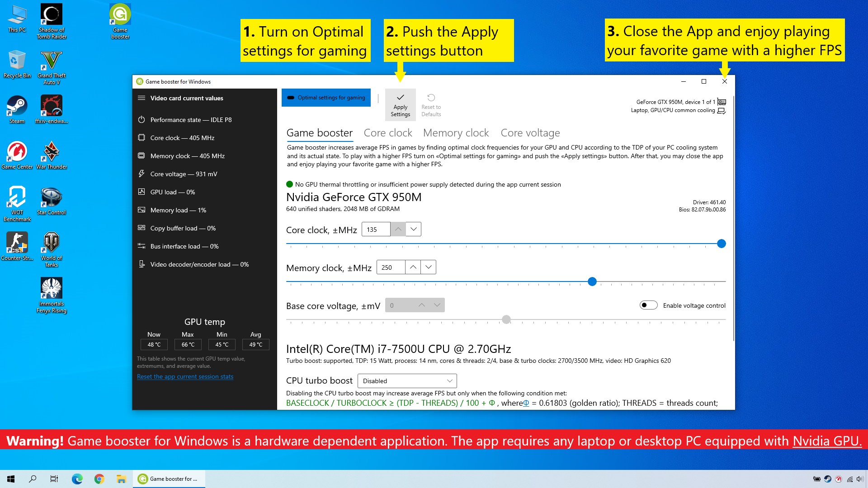Open the CPU turbo boost dropdown
This screenshot has width=868, height=488.
pos(407,381)
